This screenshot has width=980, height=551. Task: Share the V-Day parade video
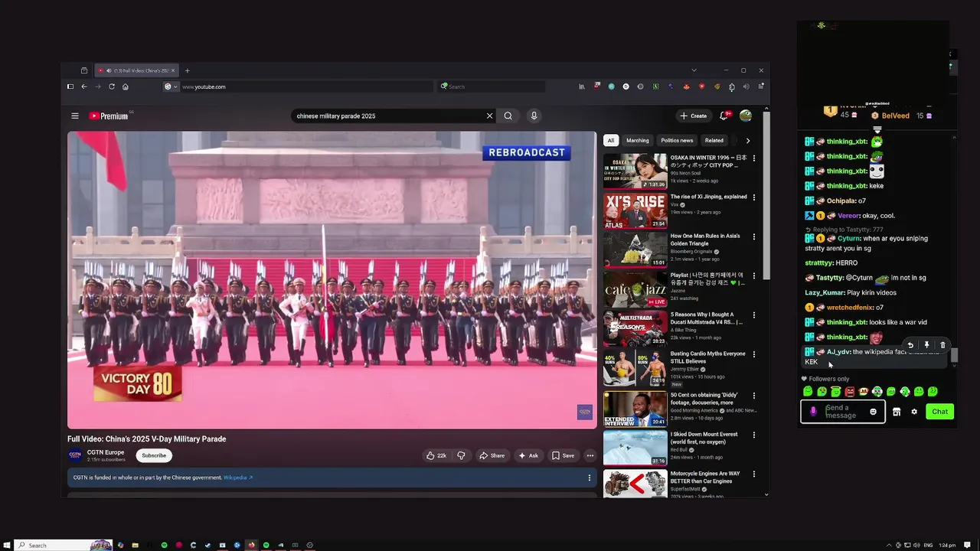[492, 455]
